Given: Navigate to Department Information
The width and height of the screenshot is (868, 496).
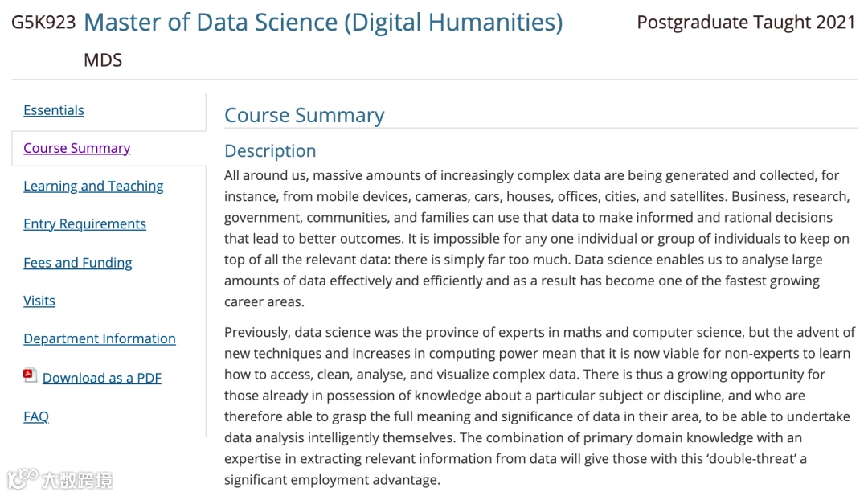Looking at the screenshot, I should tap(100, 338).
